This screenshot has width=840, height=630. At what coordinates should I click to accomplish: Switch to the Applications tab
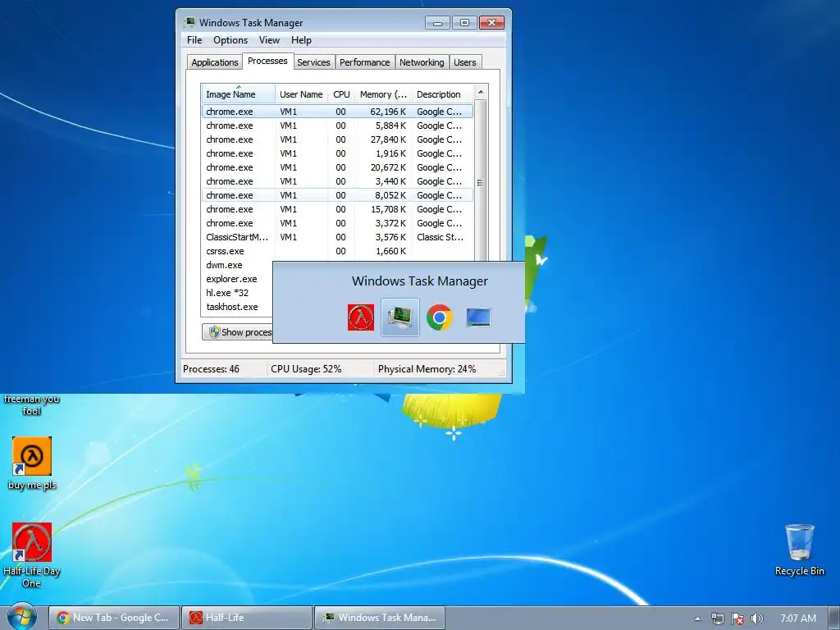coord(214,62)
